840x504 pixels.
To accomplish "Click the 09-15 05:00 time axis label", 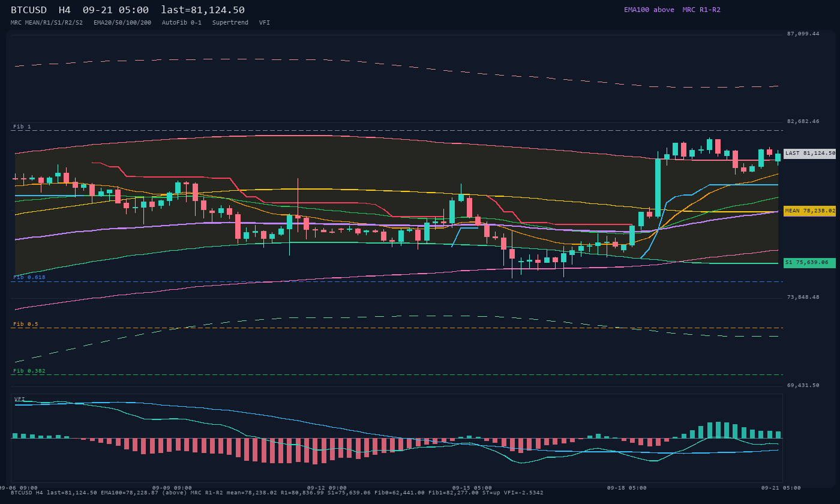I will (472, 488).
